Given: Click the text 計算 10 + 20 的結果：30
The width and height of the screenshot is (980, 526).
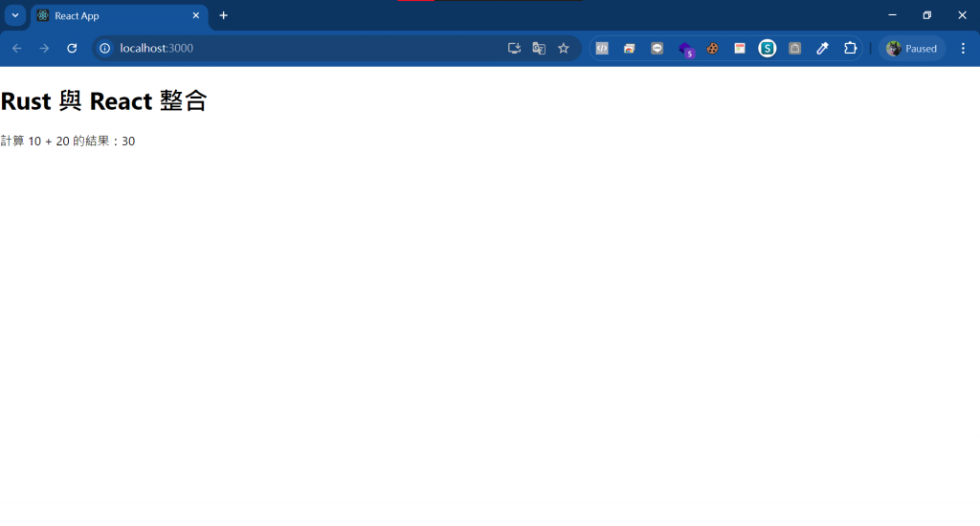Looking at the screenshot, I should tap(68, 142).
